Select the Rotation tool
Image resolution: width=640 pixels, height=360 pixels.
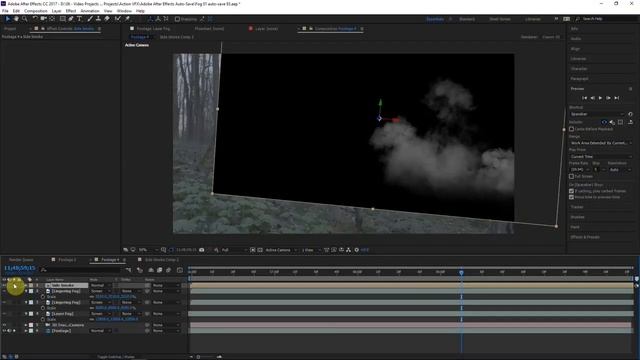(35, 19)
